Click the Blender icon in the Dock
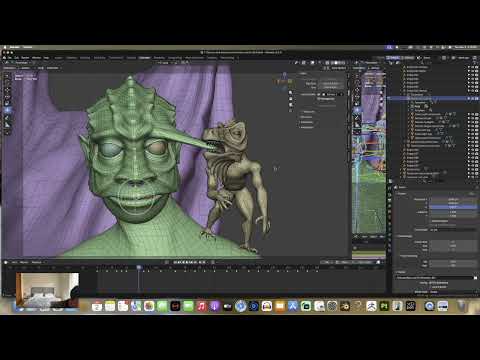The width and height of the screenshot is (480, 360). (345, 306)
